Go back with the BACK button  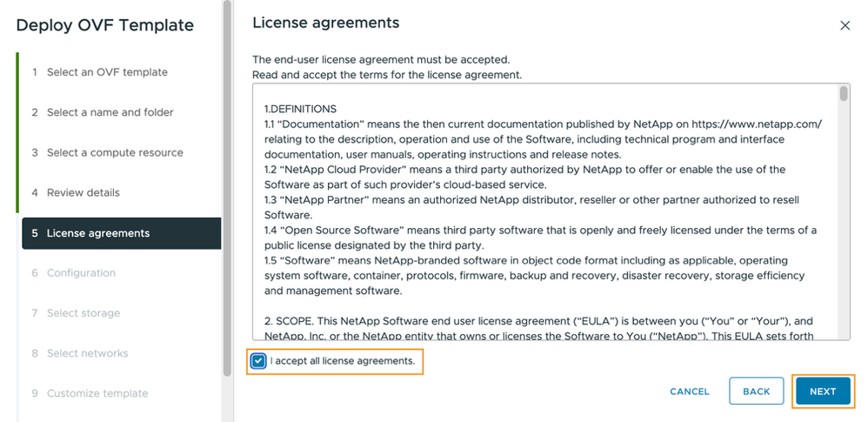click(x=756, y=392)
